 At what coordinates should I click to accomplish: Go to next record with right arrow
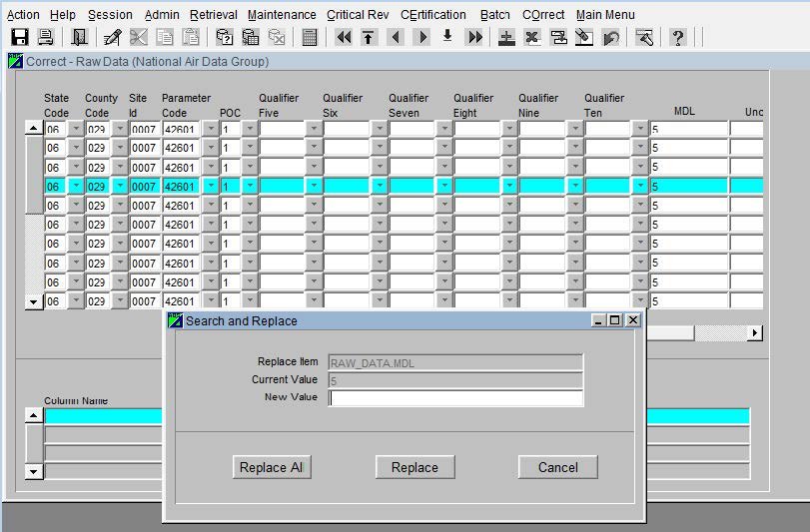[x=421, y=37]
